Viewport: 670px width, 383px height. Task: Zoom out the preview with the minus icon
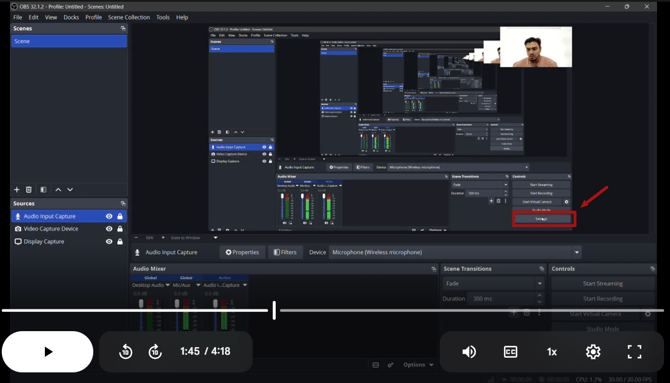click(x=136, y=238)
